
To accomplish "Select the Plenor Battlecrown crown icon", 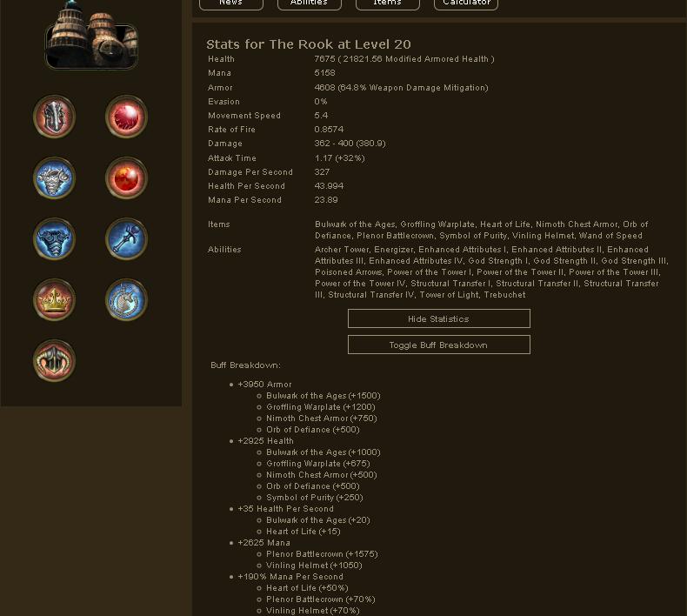I will tap(54, 300).
